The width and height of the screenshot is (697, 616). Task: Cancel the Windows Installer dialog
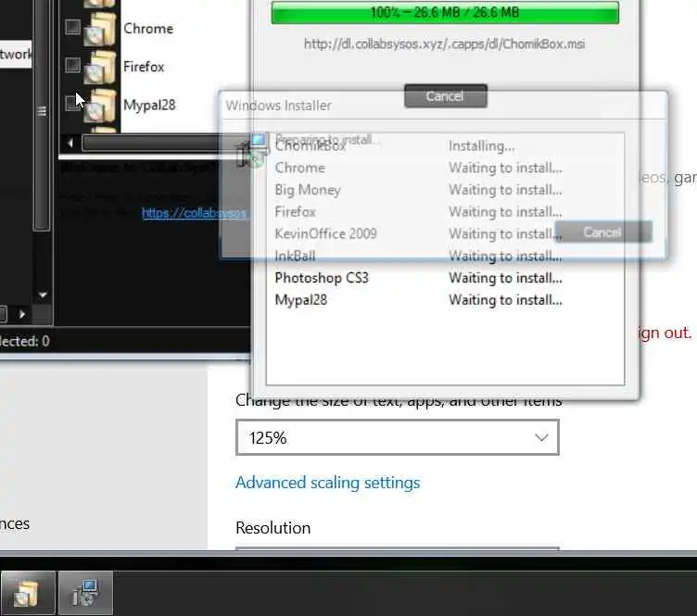603,232
